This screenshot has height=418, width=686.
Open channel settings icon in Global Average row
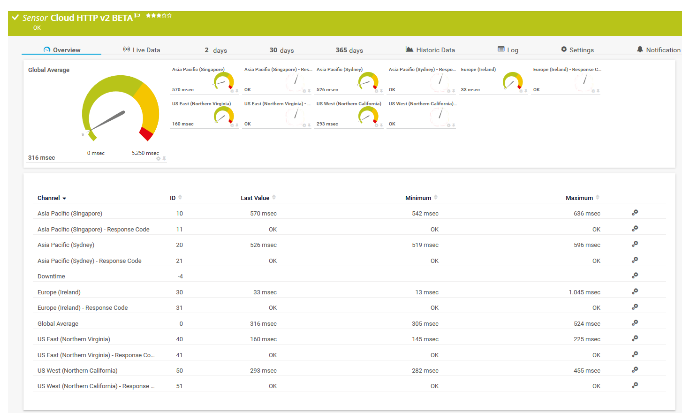coord(635,323)
